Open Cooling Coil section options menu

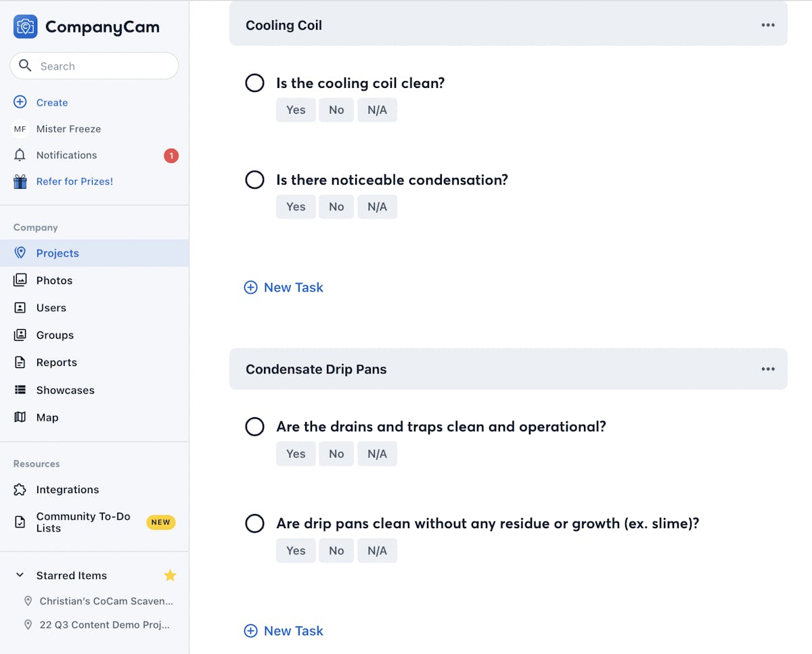coord(768,25)
